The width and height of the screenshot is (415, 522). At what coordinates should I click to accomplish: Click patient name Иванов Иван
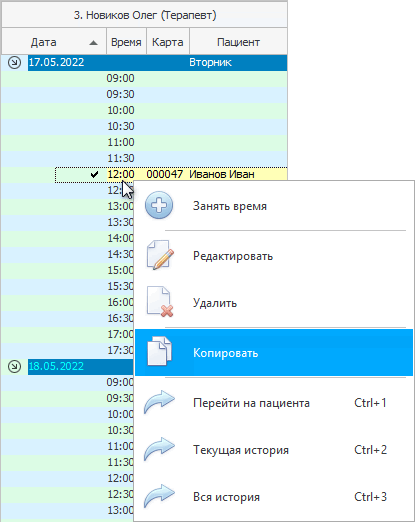[x=222, y=174]
